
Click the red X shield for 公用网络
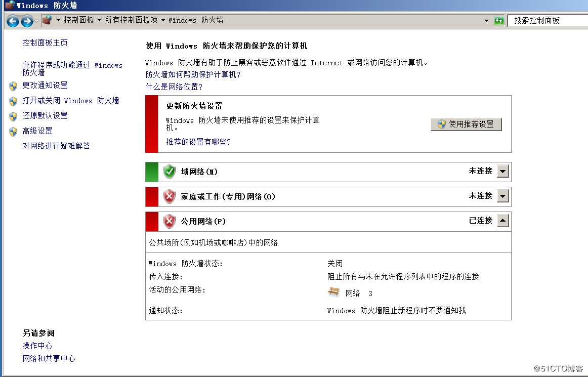pyautogui.click(x=169, y=221)
